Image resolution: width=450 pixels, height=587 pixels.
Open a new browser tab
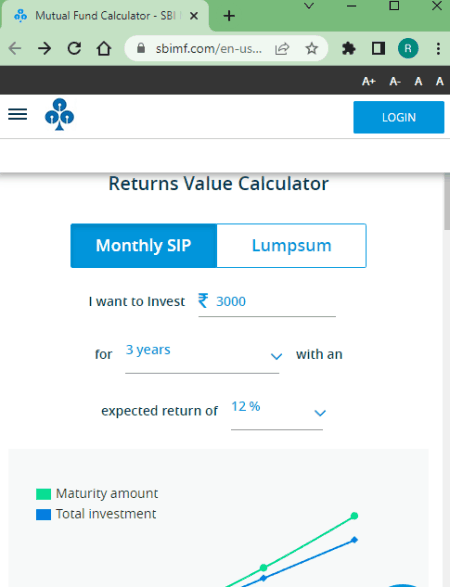click(229, 16)
